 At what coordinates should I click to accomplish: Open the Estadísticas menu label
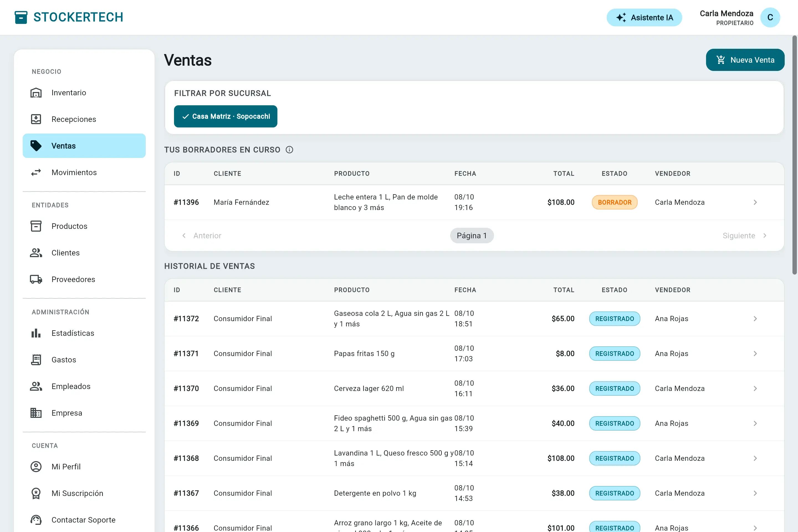click(x=73, y=333)
